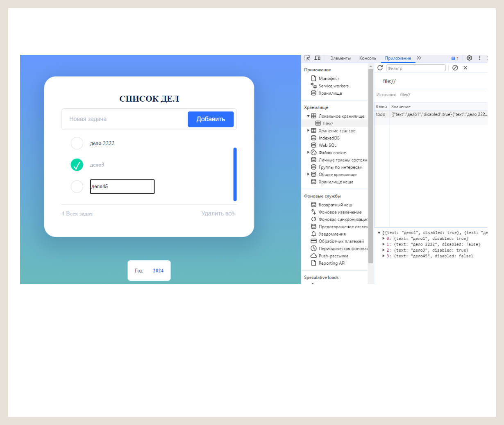Image resolution: width=504 pixels, height=425 pixels.
Task: Click the Периодическая фоновая clock icon
Action: (313, 248)
